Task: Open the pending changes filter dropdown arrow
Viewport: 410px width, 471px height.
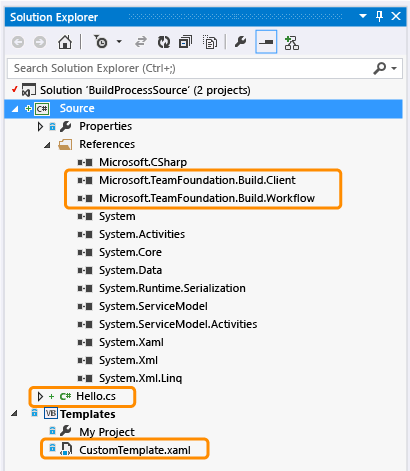Action: (119, 42)
